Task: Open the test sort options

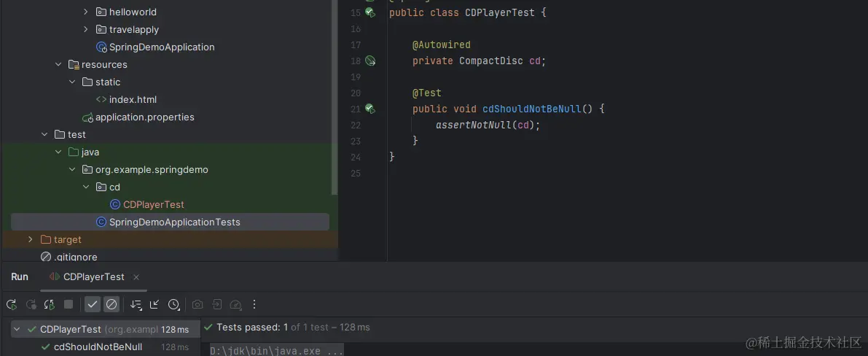Action: (136, 304)
